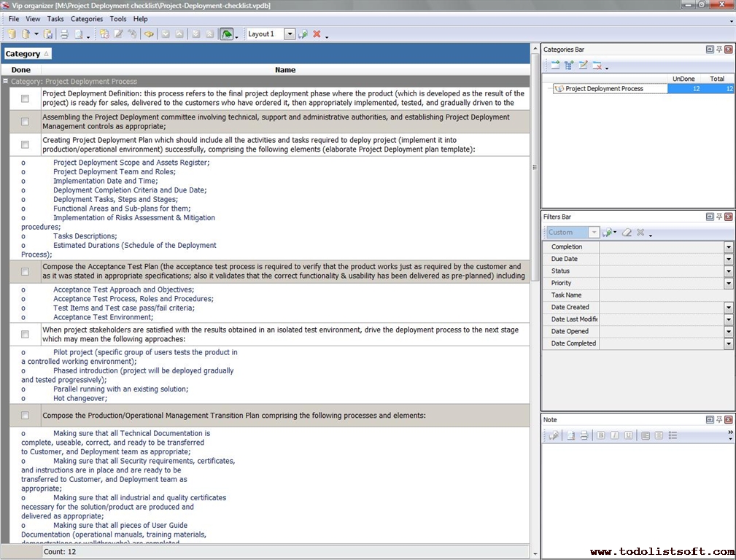Open the Tools menu

pos(117,19)
